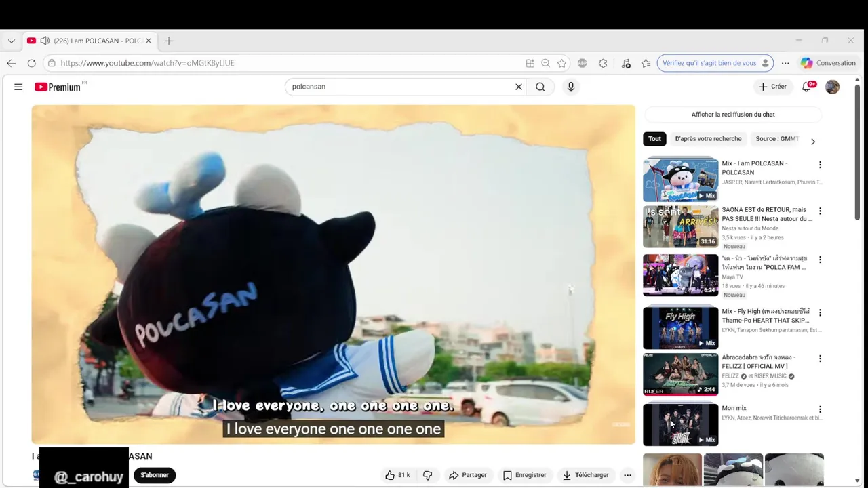Dislike the video with thumbs down
The width and height of the screenshot is (868, 488).
coord(428,475)
